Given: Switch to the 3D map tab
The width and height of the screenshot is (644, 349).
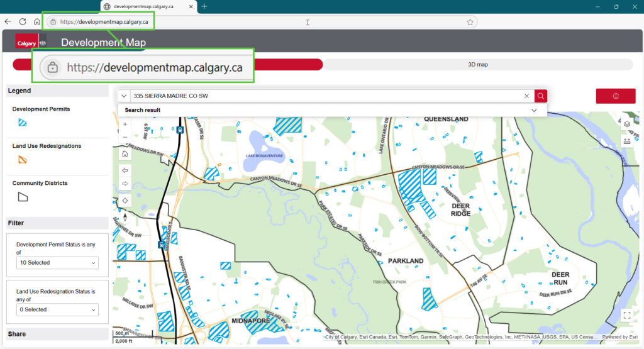Looking at the screenshot, I should 478,65.
